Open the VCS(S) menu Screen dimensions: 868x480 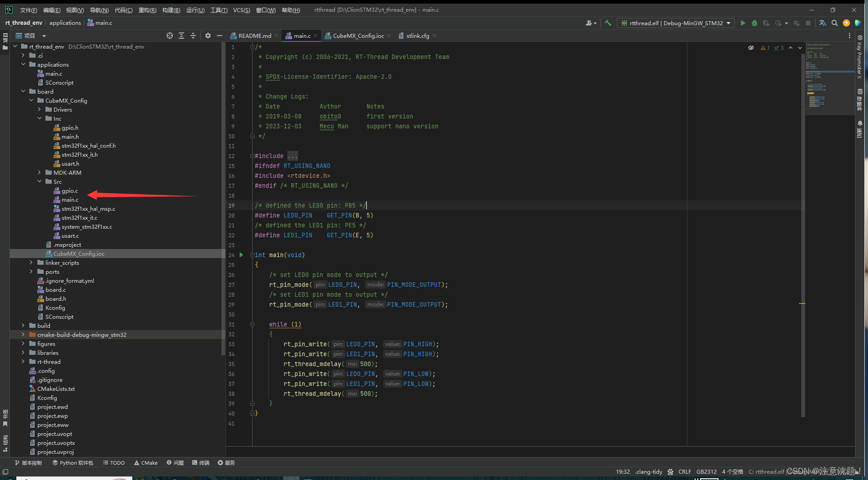coord(241,10)
